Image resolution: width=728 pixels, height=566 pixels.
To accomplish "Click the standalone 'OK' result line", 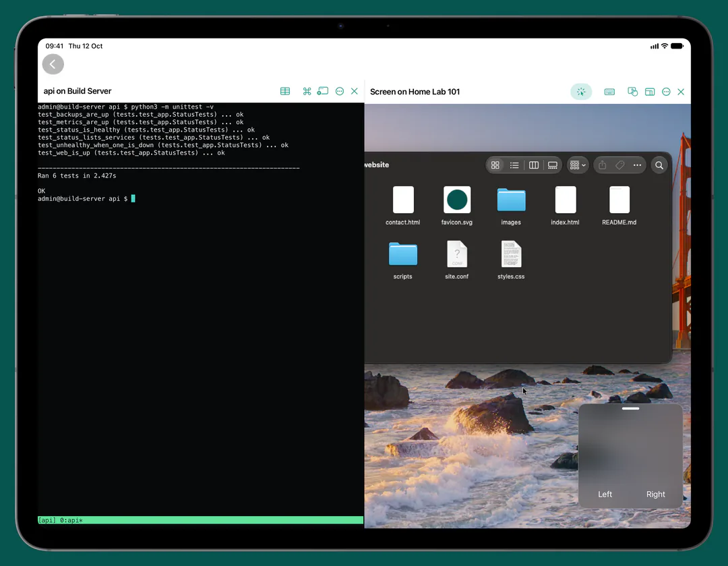I will [41, 191].
